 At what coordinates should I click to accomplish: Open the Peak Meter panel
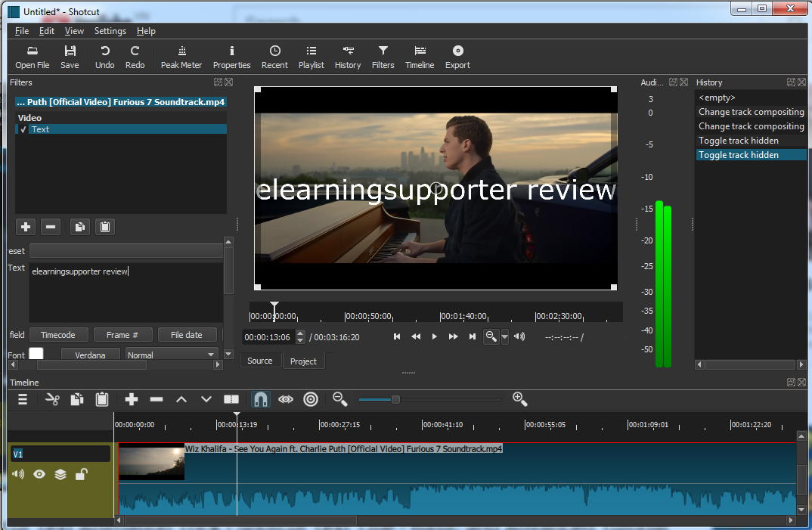181,57
